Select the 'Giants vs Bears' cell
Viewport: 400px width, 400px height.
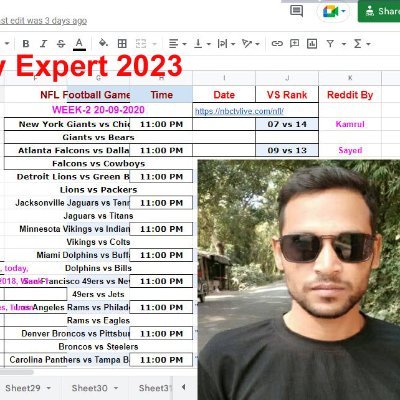(x=98, y=137)
